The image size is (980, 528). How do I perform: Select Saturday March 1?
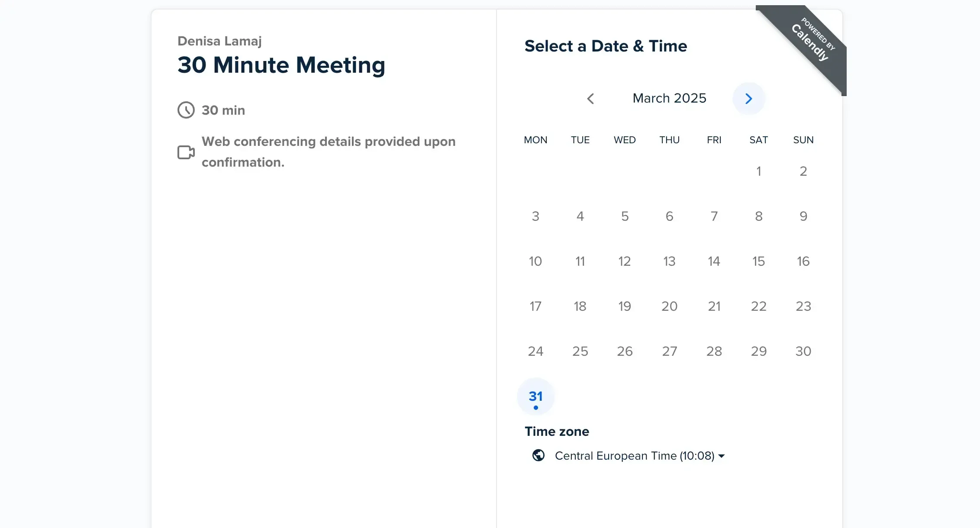click(758, 171)
